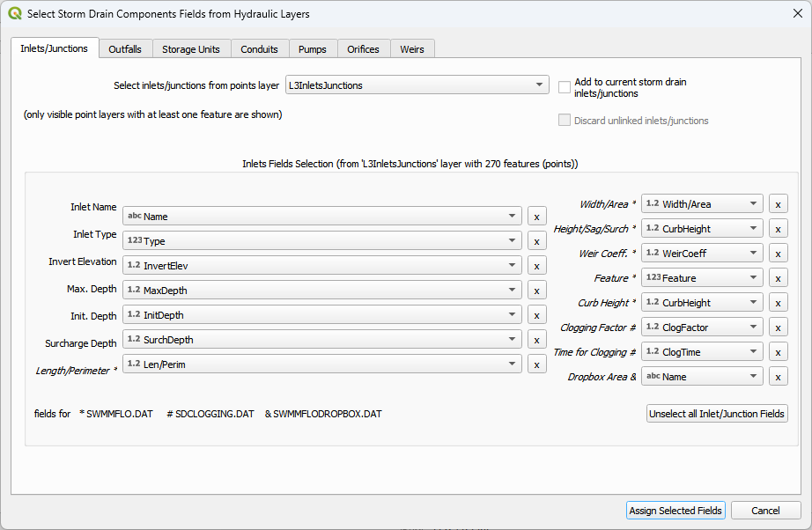
Task: Go to the Weirs tab
Action: (x=411, y=49)
